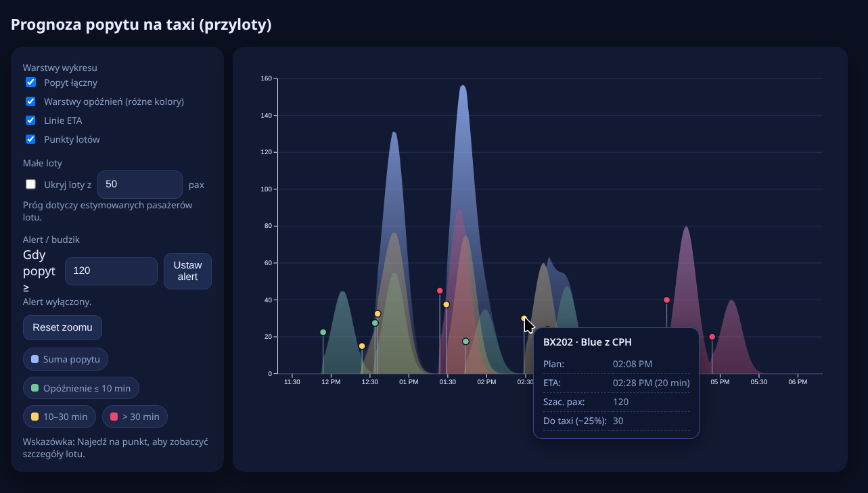Disable Warstwy opóźnień checkbox

click(x=30, y=101)
